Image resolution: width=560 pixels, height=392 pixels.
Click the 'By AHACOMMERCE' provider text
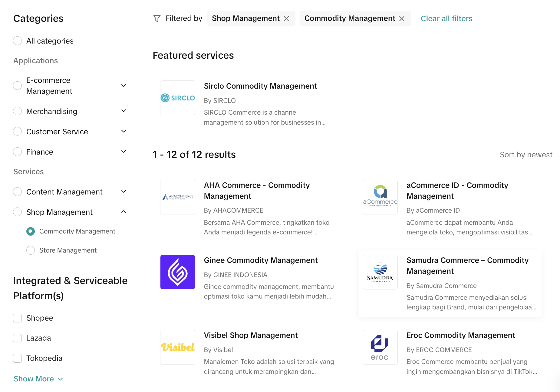234,210
